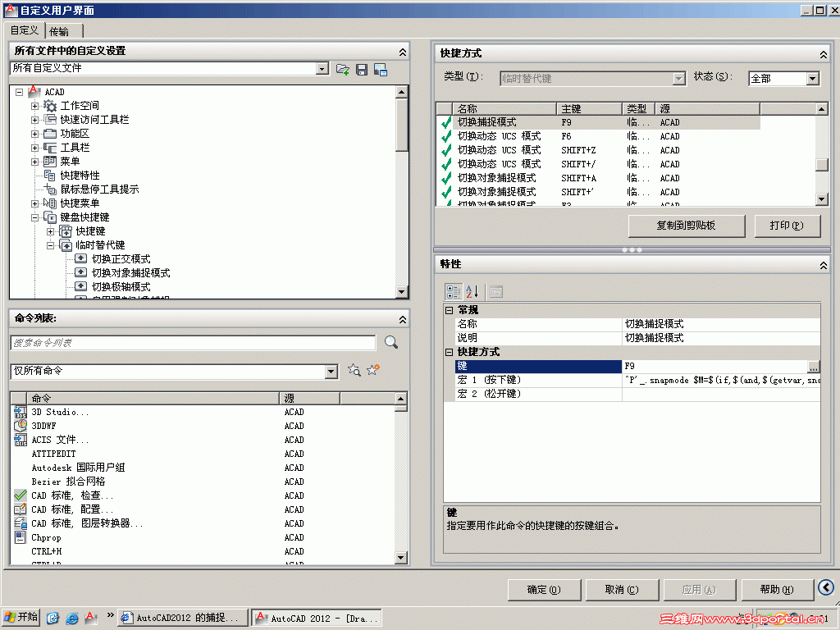Click the round arrow button beside 帮助
The height and width of the screenshot is (630, 840).
click(826, 587)
